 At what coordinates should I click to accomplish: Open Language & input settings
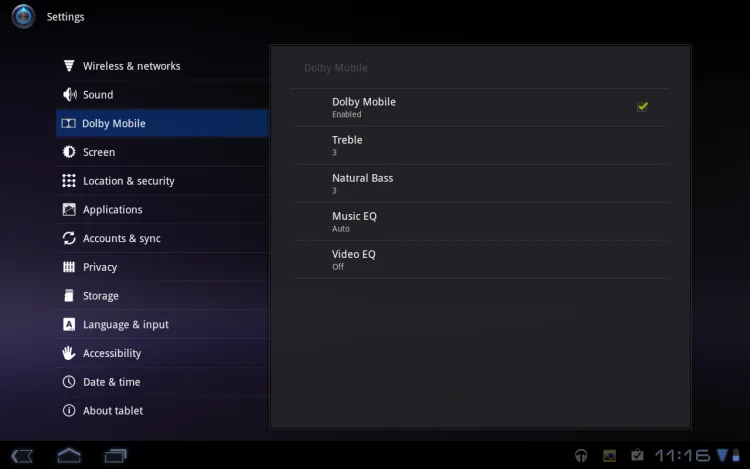coord(125,325)
